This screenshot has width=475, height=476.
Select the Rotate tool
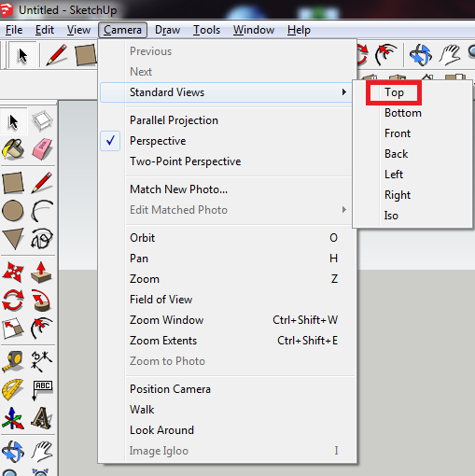[x=13, y=301]
